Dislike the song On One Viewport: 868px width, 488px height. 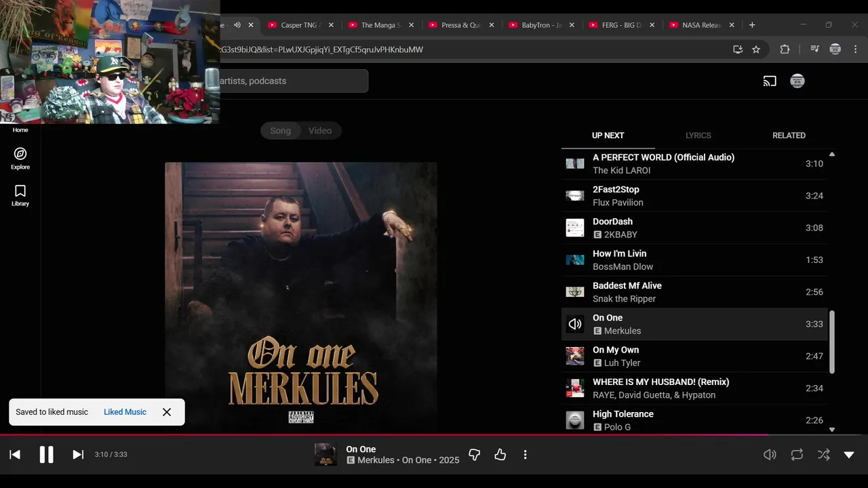pyautogui.click(x=475, y=455)
